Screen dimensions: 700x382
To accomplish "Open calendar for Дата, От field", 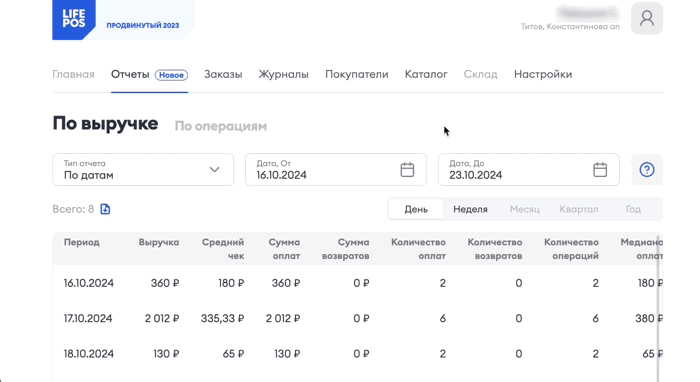I will click(x=407, y=170).
